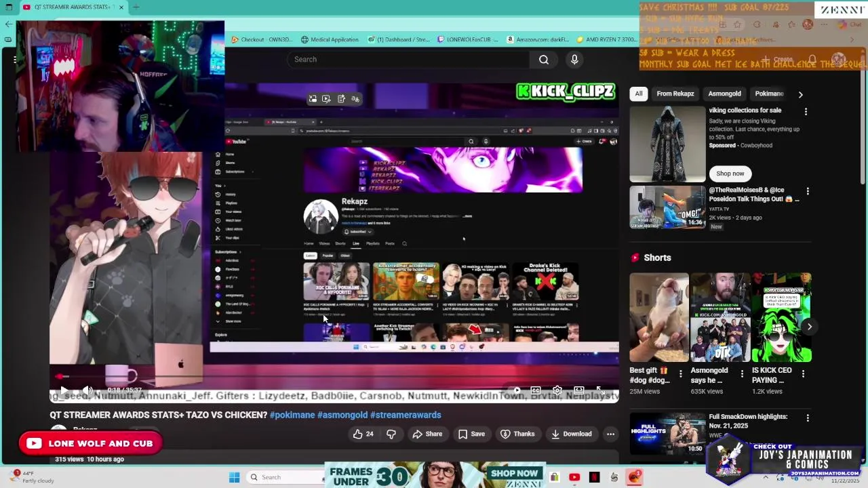Open a new browser tab
This screenshot has height=488, width=868.
[136, 7]
